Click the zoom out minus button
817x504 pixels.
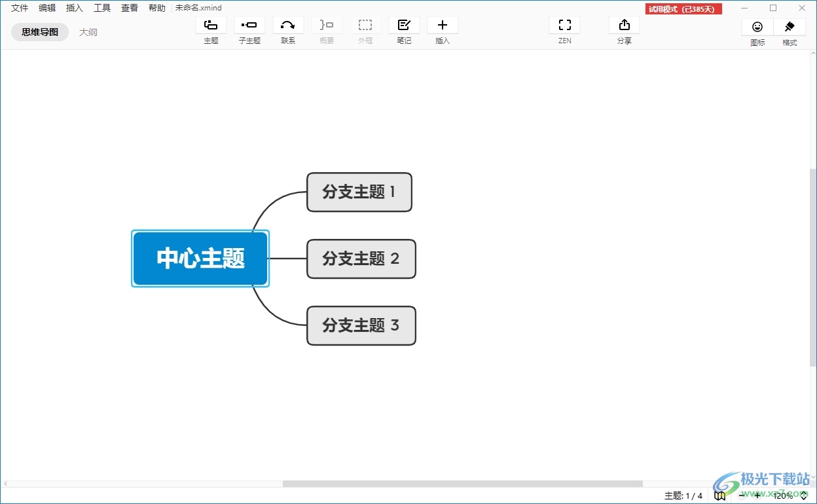[x=742, y=495]
